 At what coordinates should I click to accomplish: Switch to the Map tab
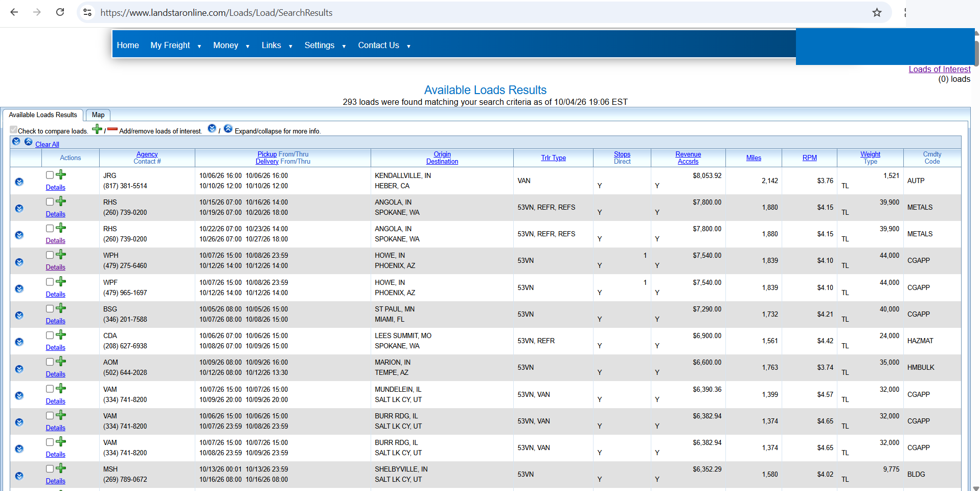click(98, 115)
